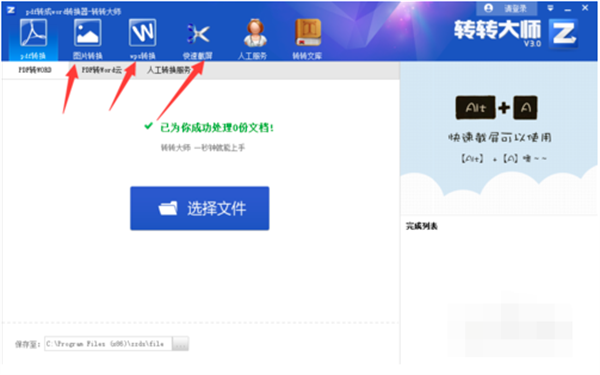This screenshot has height=375, width=600.
Task: Click the 转转大师 一秒钟就能上手 subtitle
Action: 203,148
